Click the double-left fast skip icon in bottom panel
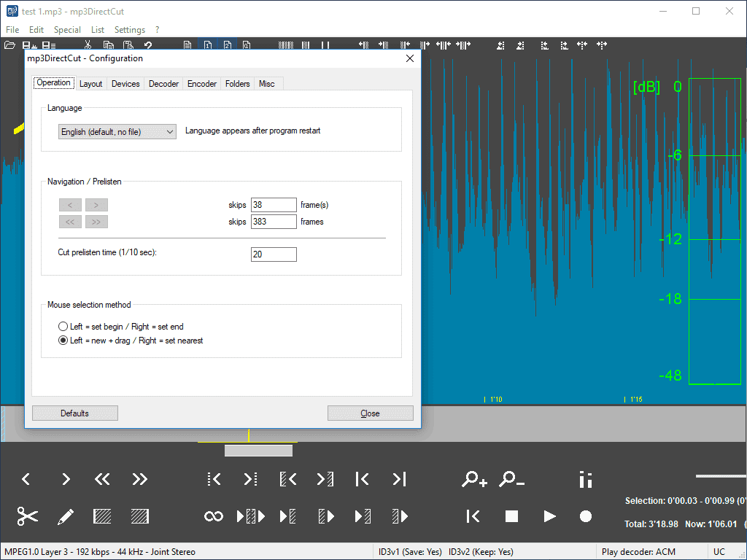747x560 pixels. 102,479
